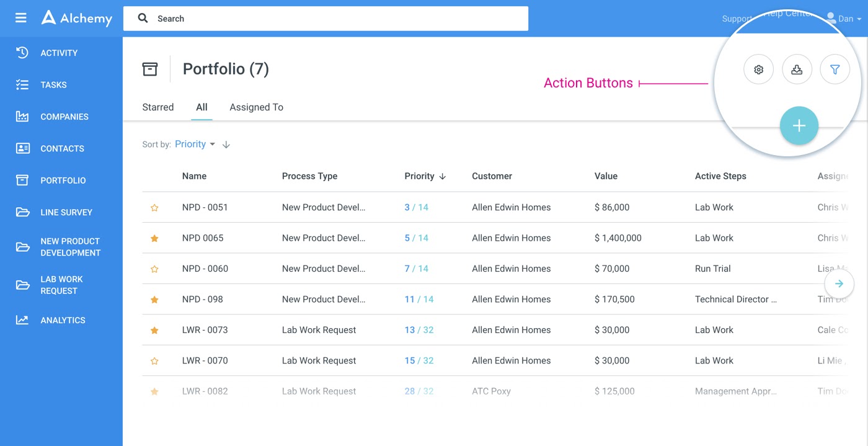868x446 pixels.
Task: Click the Run Trial active step
Action: pos(712,269)
